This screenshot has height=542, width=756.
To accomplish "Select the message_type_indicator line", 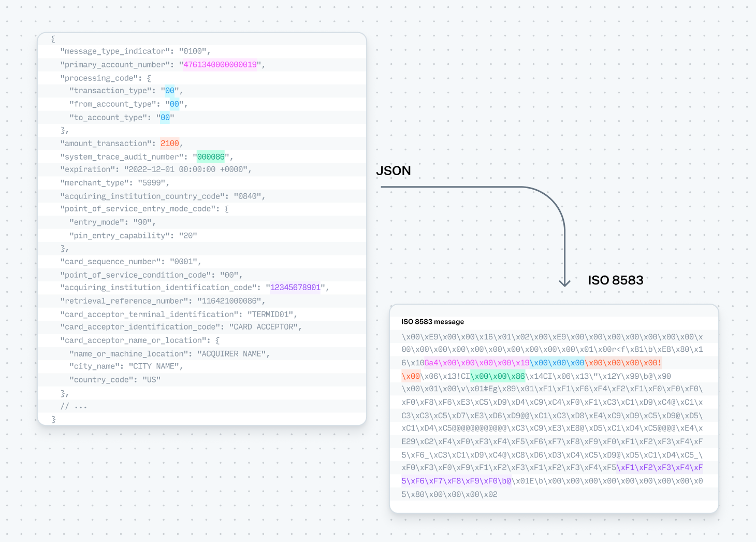I will point(135,51).
